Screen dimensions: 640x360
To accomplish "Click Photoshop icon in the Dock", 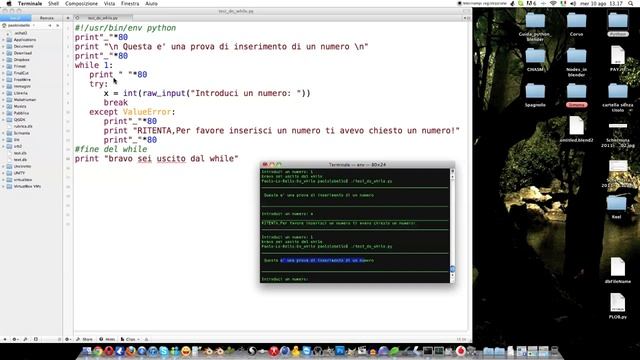I will coord(340,351).
